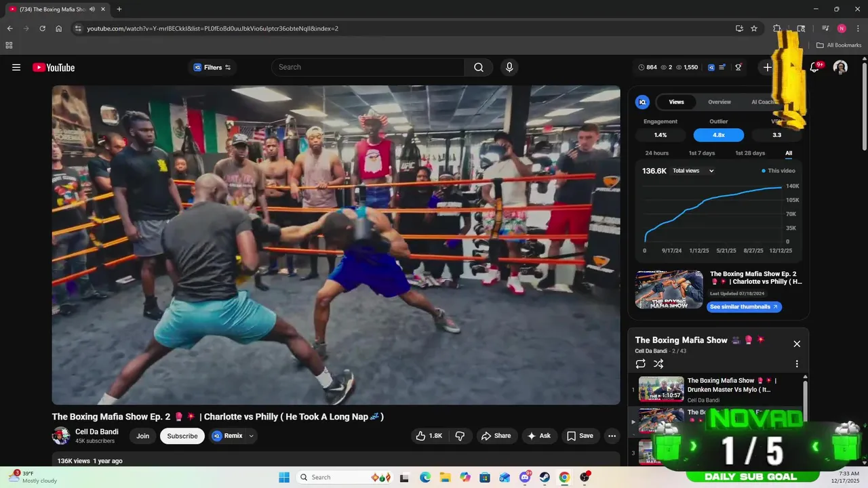Click the Share button
This screenshot has width=868, height=488.
(496, 436)
